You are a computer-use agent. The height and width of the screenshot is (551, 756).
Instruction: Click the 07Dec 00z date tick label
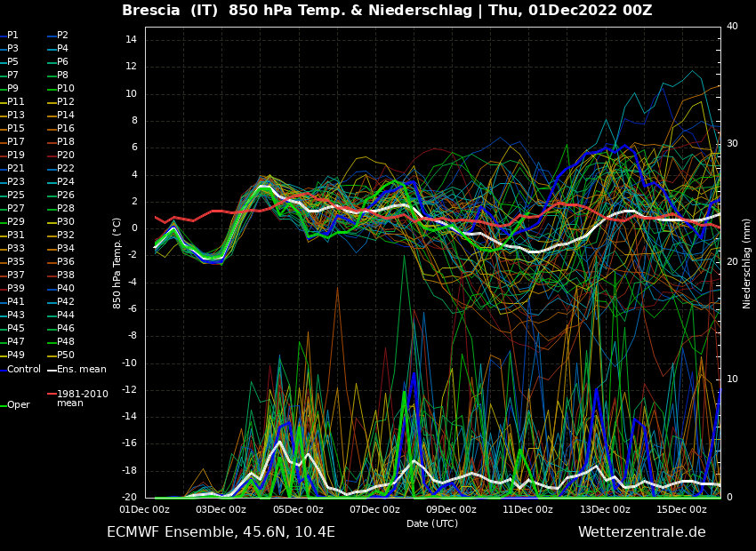click(374, 510)
